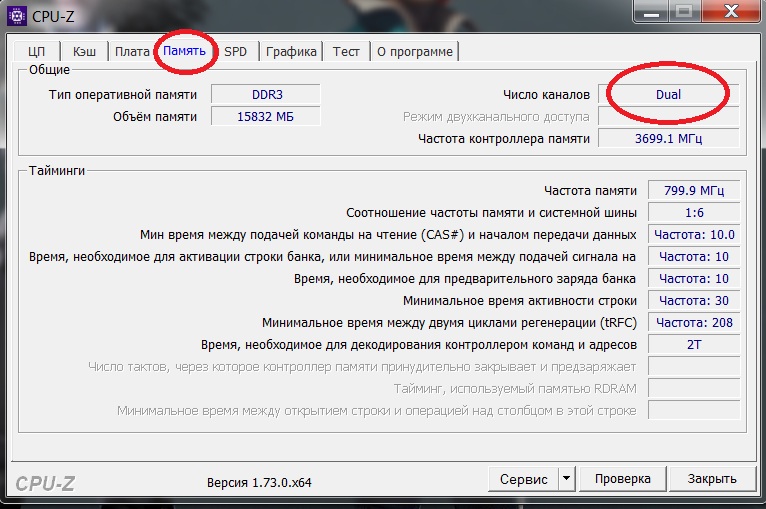
Task: Click the Частота: 208 tRFC value
Action: coord(694,322)
